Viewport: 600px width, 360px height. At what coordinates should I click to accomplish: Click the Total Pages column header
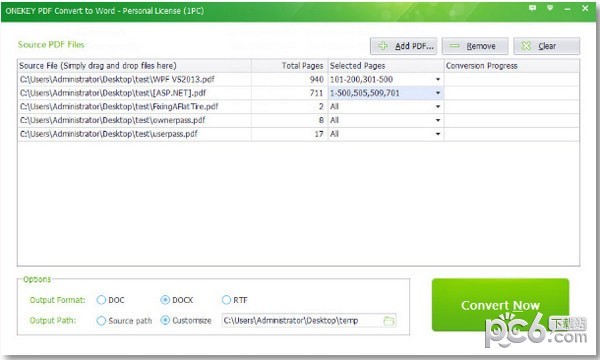290,66
